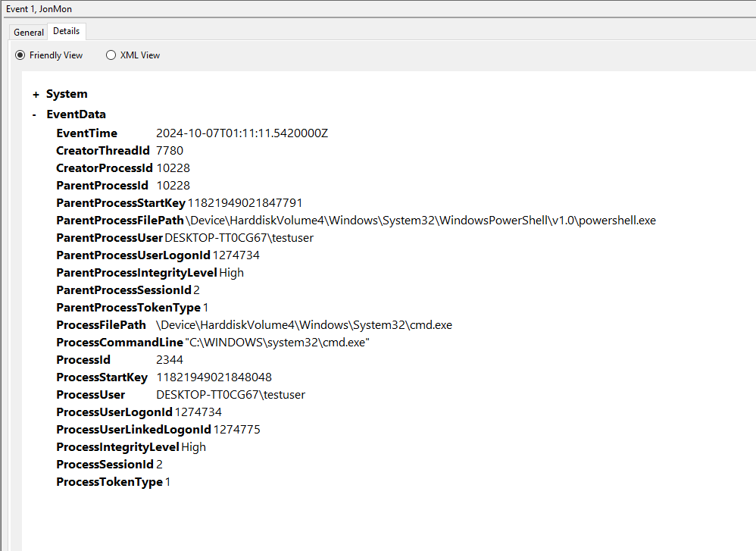Select ProcessUserLinkedLogonId value 1274775
The width and height of the screenshot is (756, 551).
pos(237,430)
